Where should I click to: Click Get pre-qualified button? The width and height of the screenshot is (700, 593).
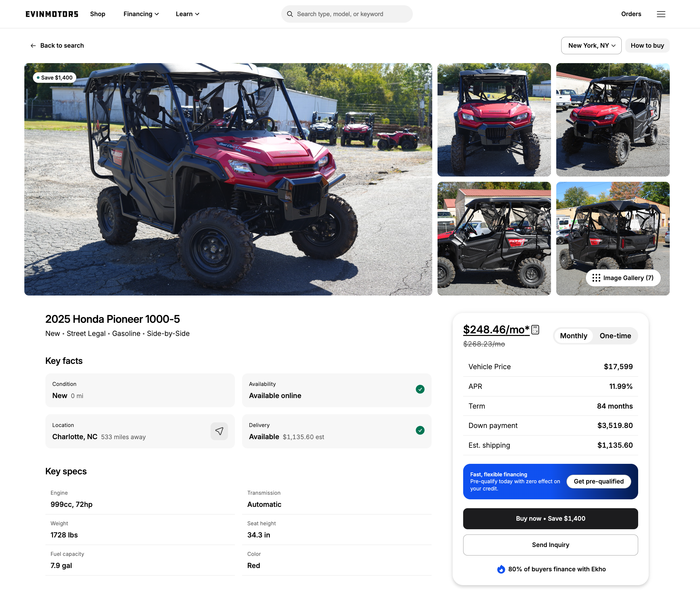[598, 481]
